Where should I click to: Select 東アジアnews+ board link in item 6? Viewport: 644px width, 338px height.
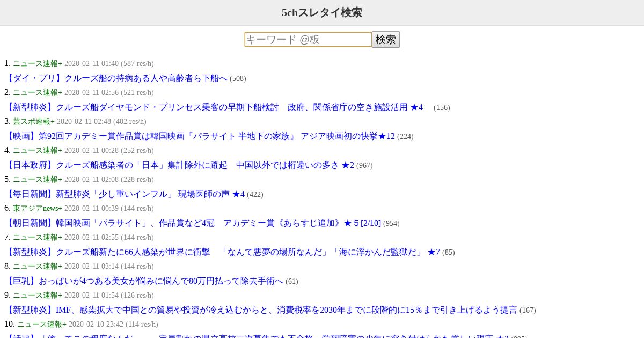38,209
